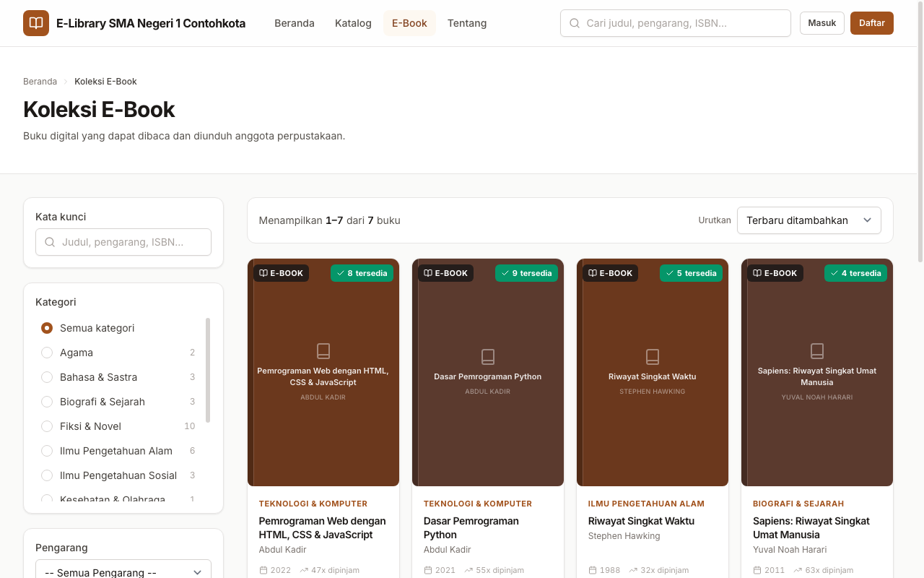Click the Kategori list scrollbar
Screen dimensions: 924x578
208,370
